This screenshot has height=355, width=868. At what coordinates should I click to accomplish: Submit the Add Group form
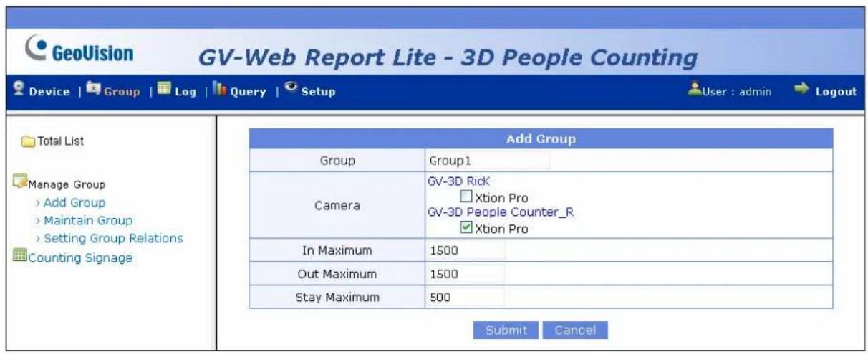pos(506,330)
